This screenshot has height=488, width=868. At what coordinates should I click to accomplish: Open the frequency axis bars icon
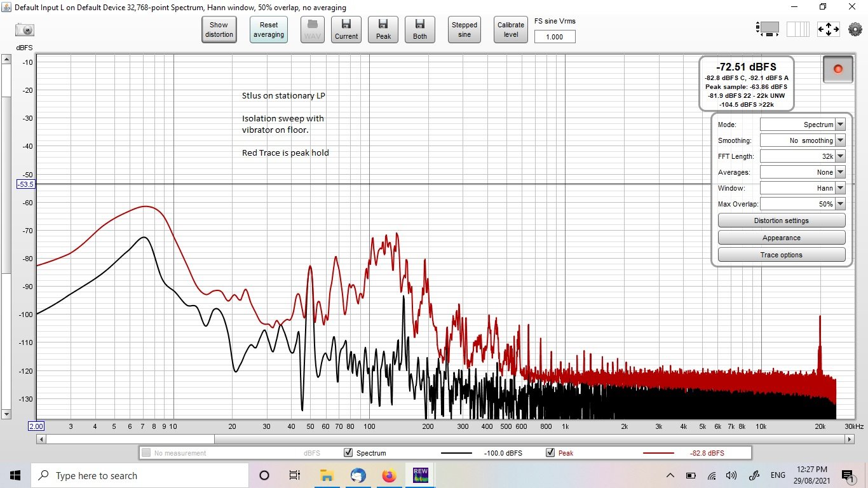pyautogui.click(x=798, y=29)
